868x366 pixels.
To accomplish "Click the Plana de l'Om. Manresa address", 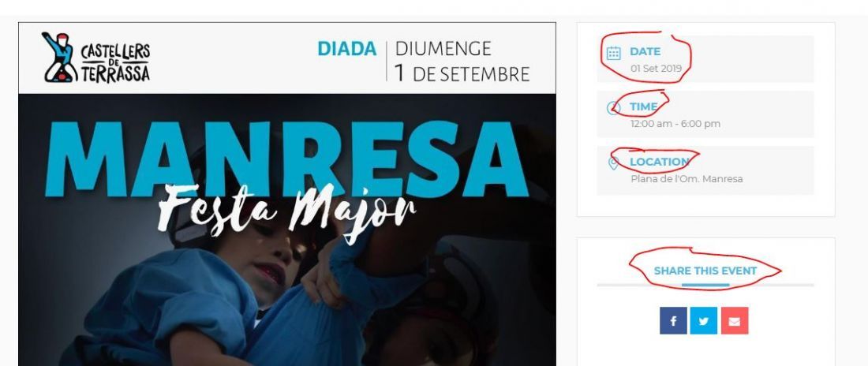I will [x=687, y=179].
